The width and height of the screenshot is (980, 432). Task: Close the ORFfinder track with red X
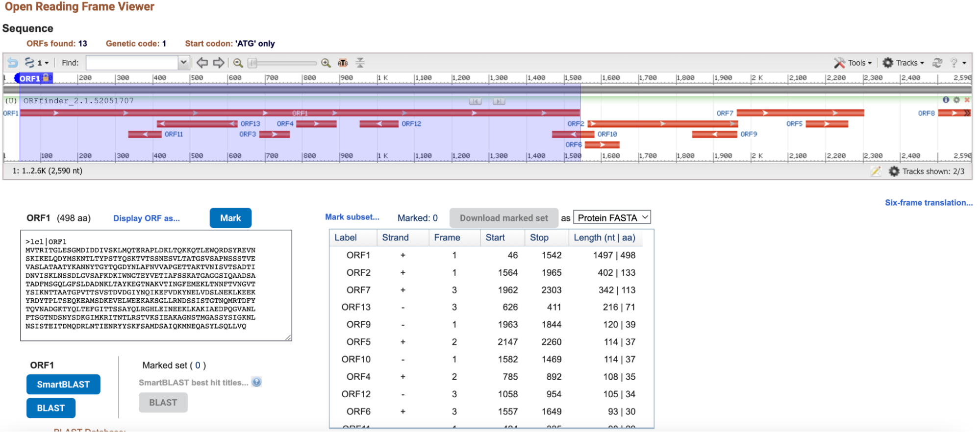point(967,100)
